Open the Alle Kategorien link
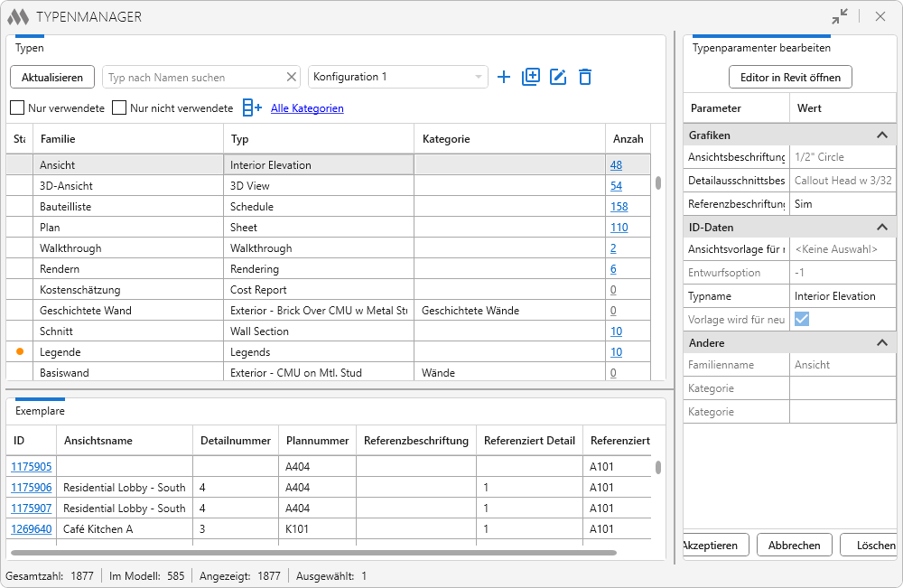 click(x=307, y=108)
